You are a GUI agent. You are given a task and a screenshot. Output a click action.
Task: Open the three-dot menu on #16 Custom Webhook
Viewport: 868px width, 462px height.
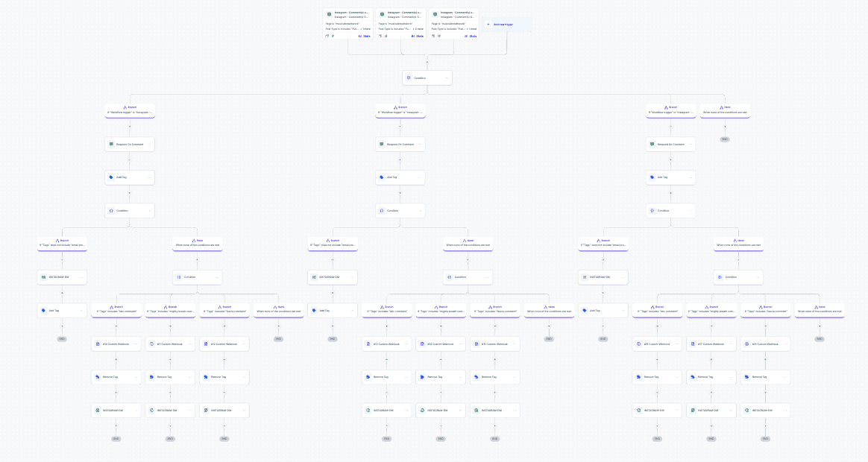[676, 344]
